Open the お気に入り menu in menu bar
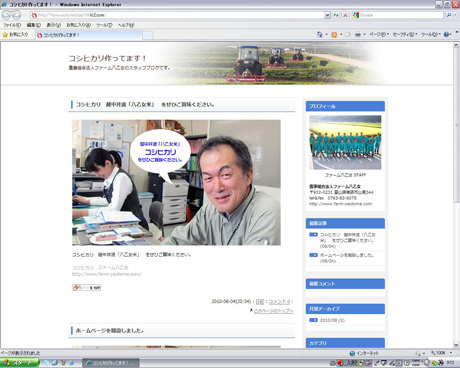Screen dimensions: 460x368 (78, 25)
